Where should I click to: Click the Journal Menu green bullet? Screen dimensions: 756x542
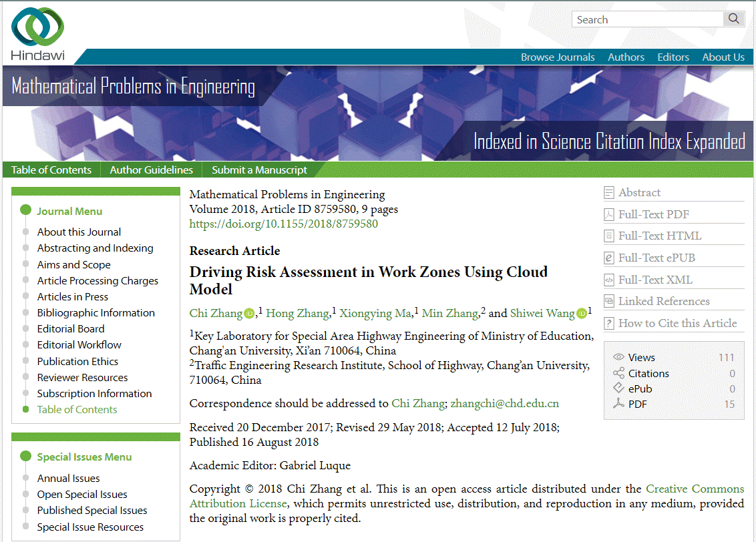(x=25, y=210)
